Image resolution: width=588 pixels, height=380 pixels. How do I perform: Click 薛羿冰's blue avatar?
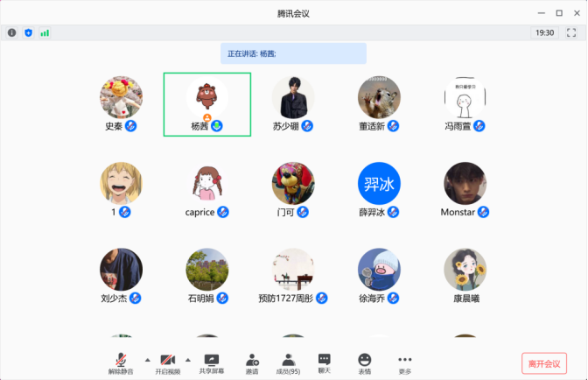[x=379, y=184]
